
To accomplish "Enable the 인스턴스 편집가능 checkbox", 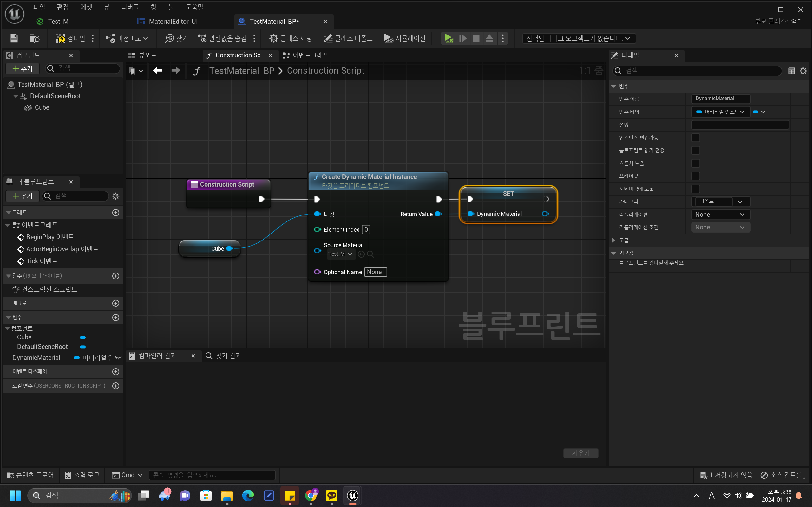I will 696,138.
